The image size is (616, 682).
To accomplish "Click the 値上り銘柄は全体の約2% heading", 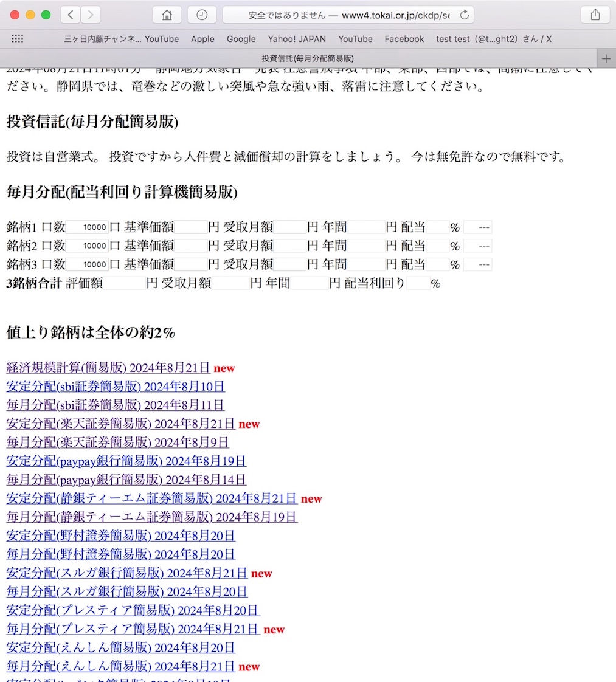I will pyautogui.click(x=91, y=332).
